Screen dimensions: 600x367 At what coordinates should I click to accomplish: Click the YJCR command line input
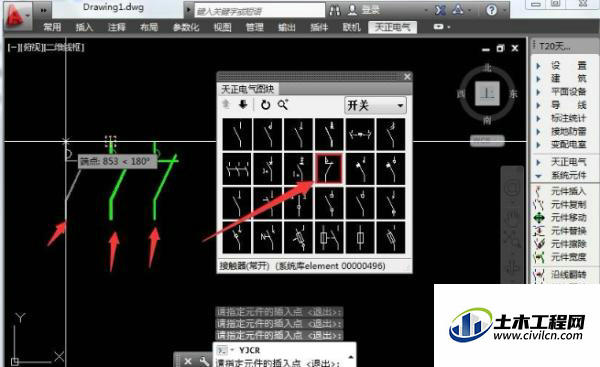click(283, 350)
